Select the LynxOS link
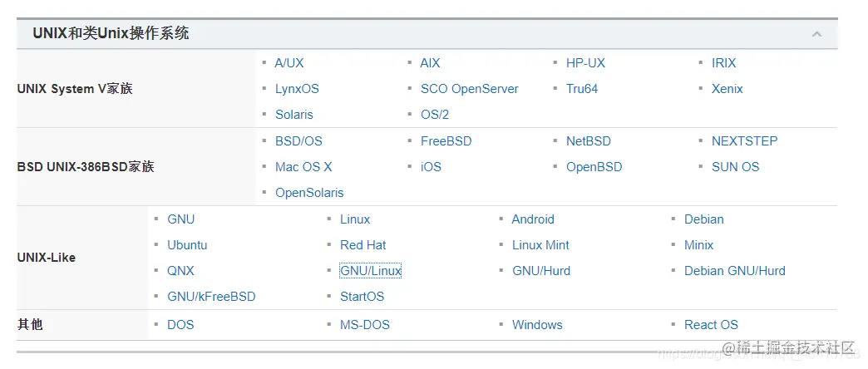The image size is (868, 369). (x=298, y=89)
